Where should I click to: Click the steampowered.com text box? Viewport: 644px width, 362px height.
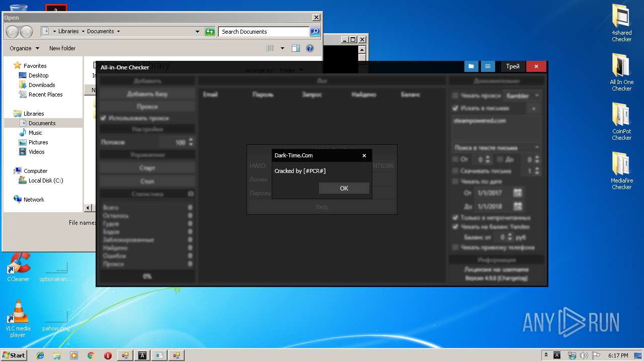pyautogui.click(x=496, y=128)
